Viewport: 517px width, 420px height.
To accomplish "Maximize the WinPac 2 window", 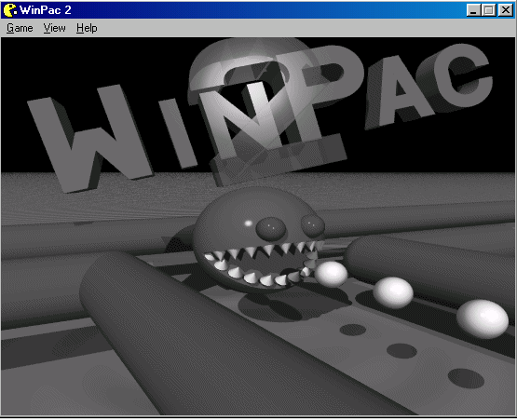I will click(x=488, y=10).
